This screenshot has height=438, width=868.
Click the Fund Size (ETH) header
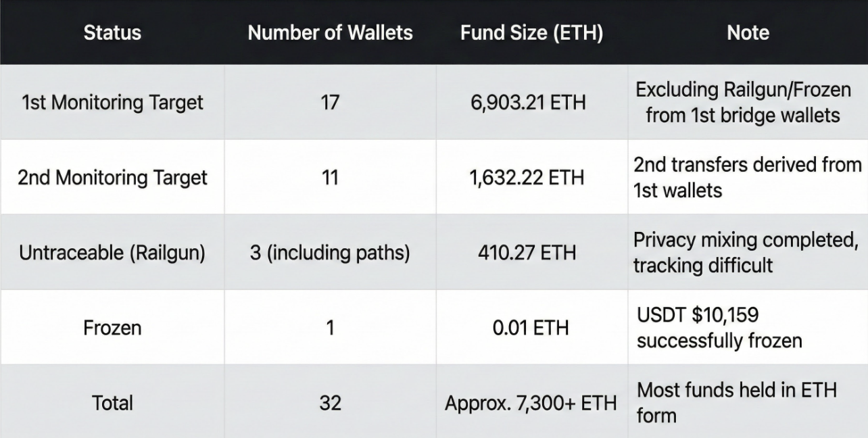pyautogui.click(x=531, y=33)
